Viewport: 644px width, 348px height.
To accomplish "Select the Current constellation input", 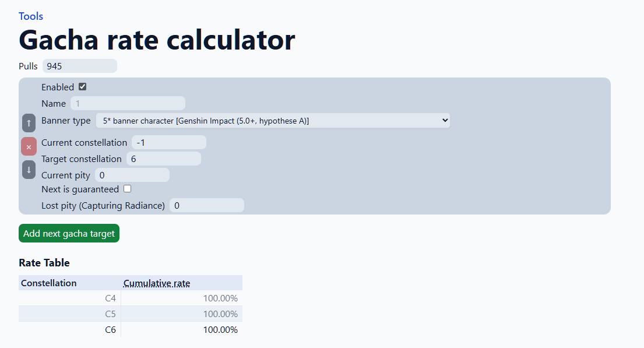I will tap(168, 142).
